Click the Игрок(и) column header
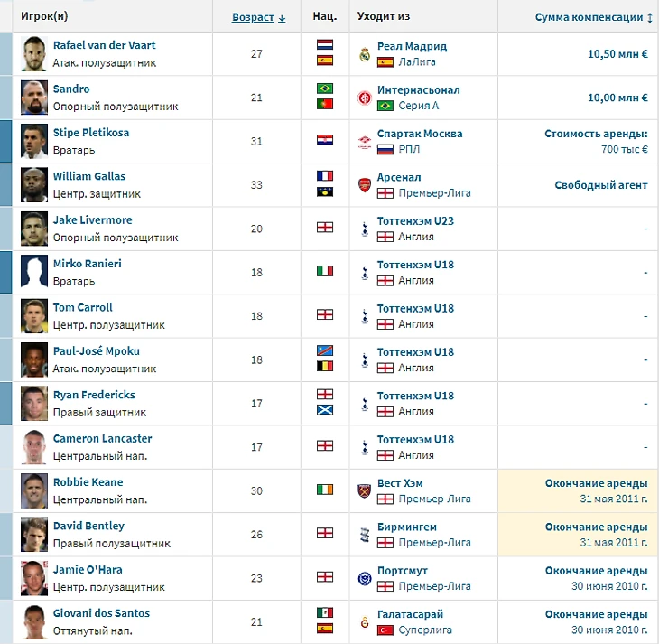Screen dimensions: 659x644 pos(44,16)
